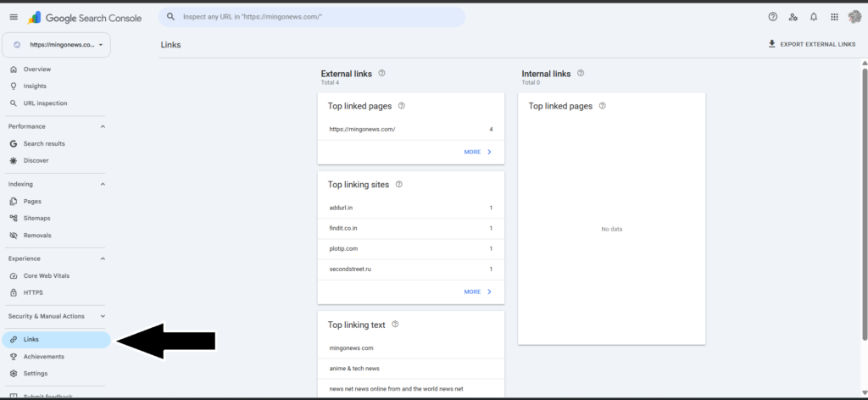The image size is (868, 400).
Task: Click help icon next to Top linking sites
Action: point(399,184)
